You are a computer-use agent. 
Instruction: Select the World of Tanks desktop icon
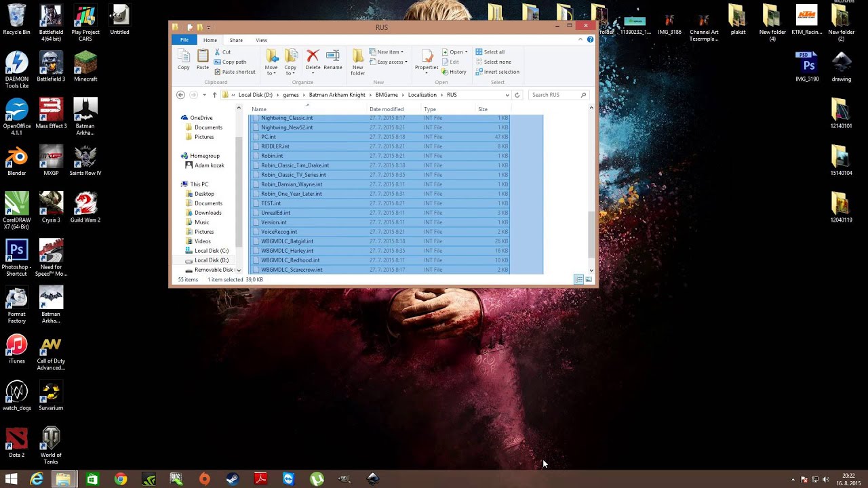[51, 445]
